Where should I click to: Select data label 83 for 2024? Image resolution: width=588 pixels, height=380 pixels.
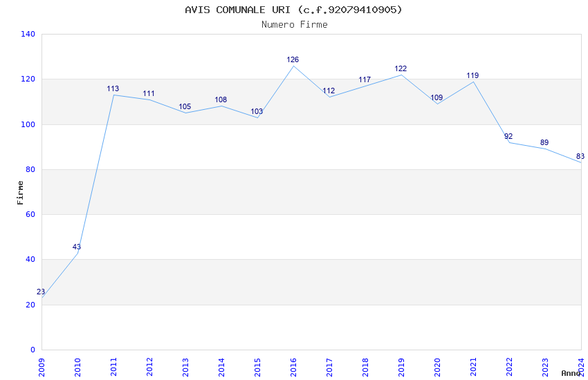pos(580,157)
